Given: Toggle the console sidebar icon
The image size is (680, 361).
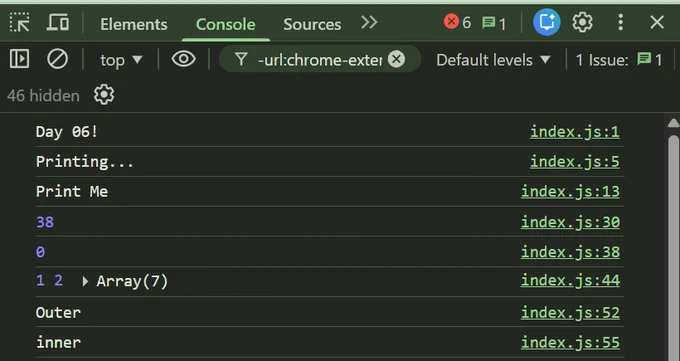Looking at the screenshot, I should pyautogui.click(x=20, y=59).
